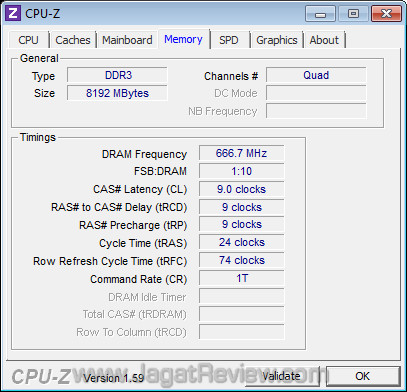Click the CPU-Z purple logo icon
This screenshot has width=407, height=392.
click(x=13, y=13)
